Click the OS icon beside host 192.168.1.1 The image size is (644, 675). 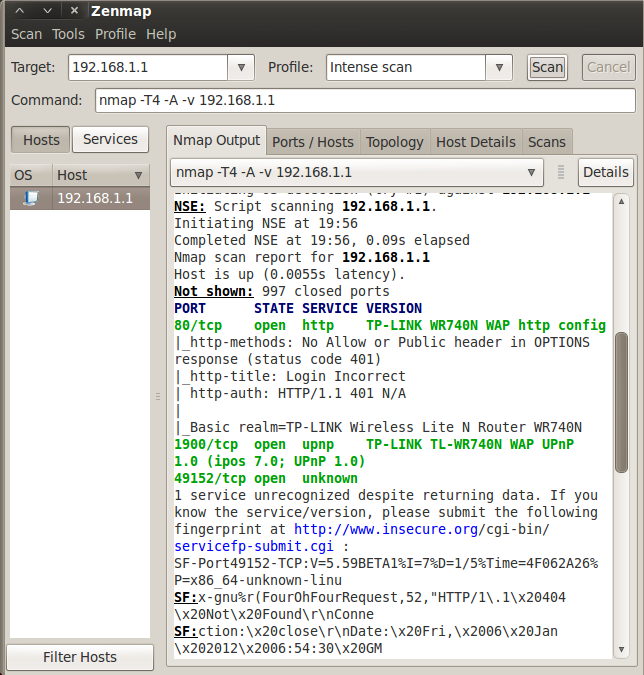(x=30, y=198)
